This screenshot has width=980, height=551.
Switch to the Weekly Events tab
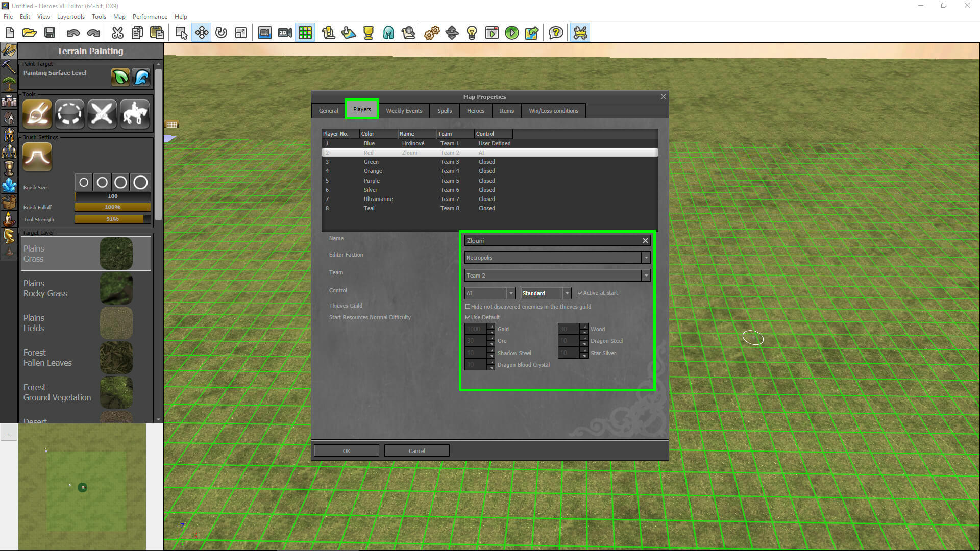pyautogui.click(x=404, y=111)
